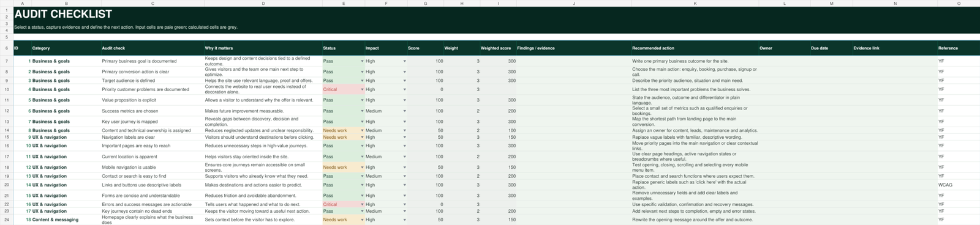Open Status dropdown for Links and buttons row
The image size is (980, 225).
[362, 185]
